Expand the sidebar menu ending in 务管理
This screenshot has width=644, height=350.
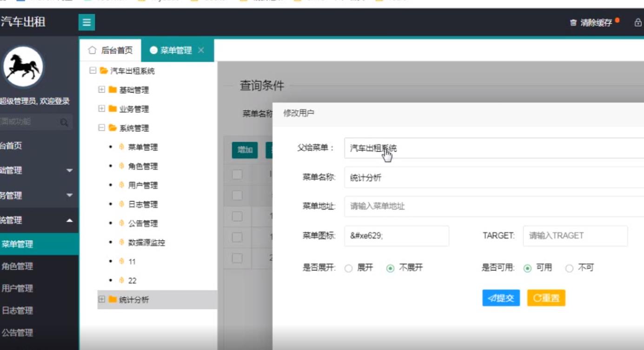point(39,196)
